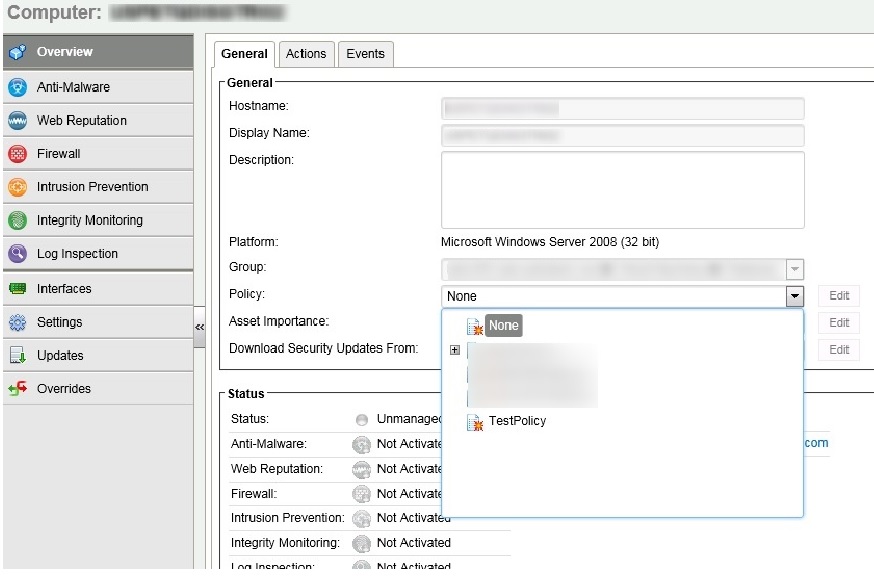874x580 pixels.
Task: Click the Intrusion Prevention sidebar icon
Action: point(17,187)
